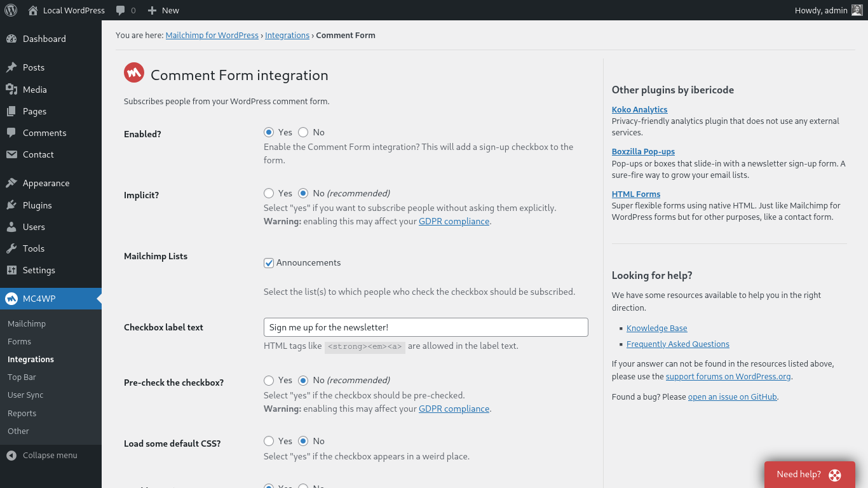Open the Knowledge Base link
The width and height of the screenshot is (868, 488).
click(656, 328)
